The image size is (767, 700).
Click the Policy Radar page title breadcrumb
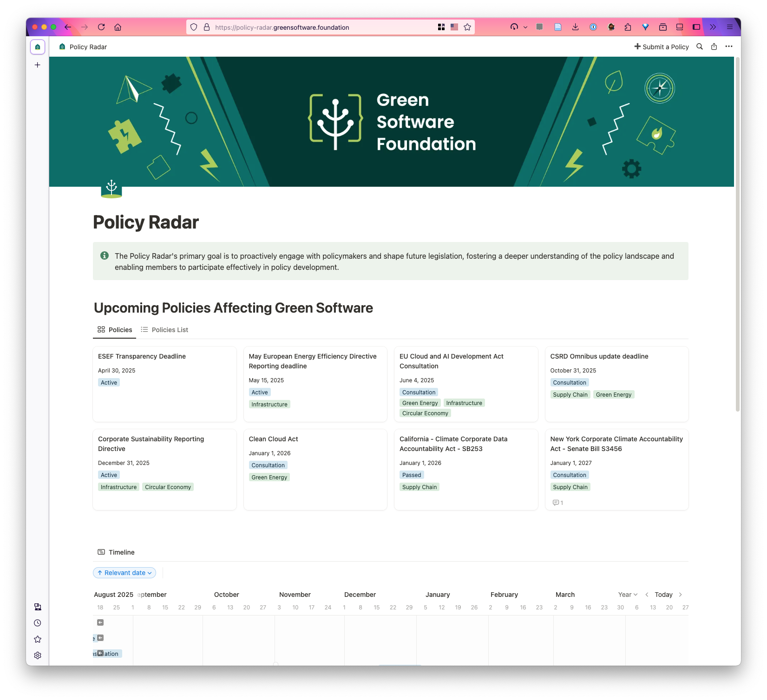(x=83, y=47)
